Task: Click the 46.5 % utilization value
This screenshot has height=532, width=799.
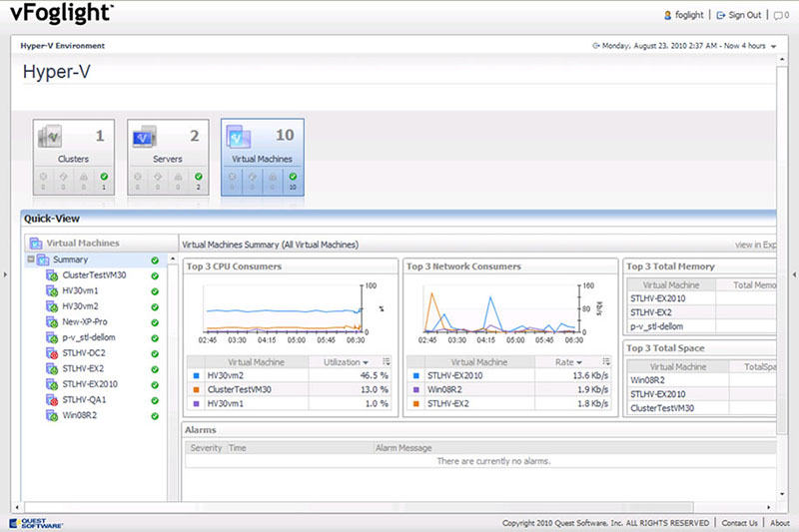Action: click(374, 375)
